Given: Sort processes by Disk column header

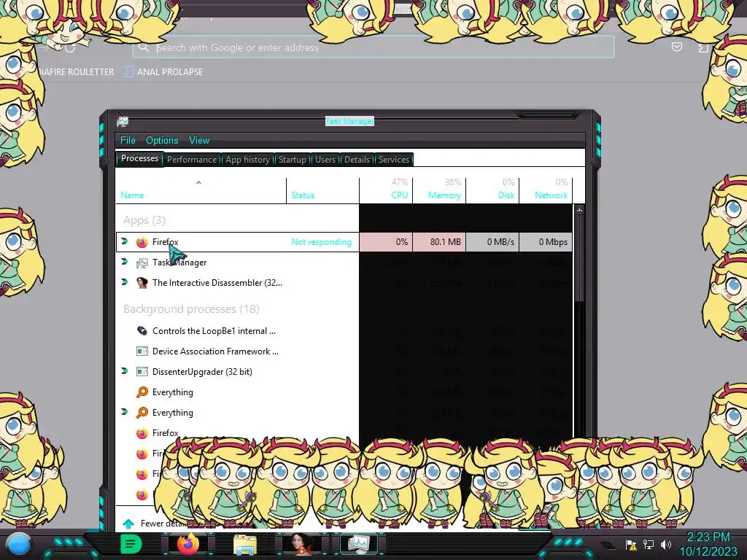Looking at the screenshot, I should coord(492,190).
